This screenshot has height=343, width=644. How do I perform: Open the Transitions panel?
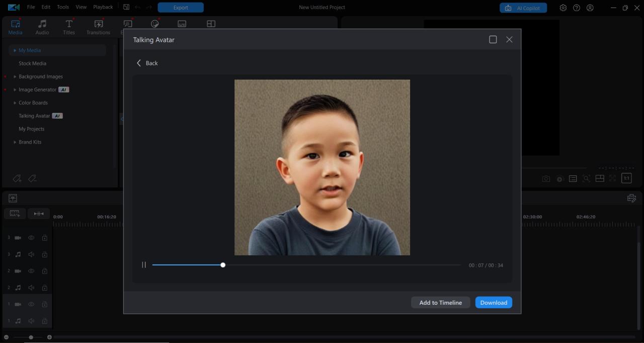click(x=98, y=27)
